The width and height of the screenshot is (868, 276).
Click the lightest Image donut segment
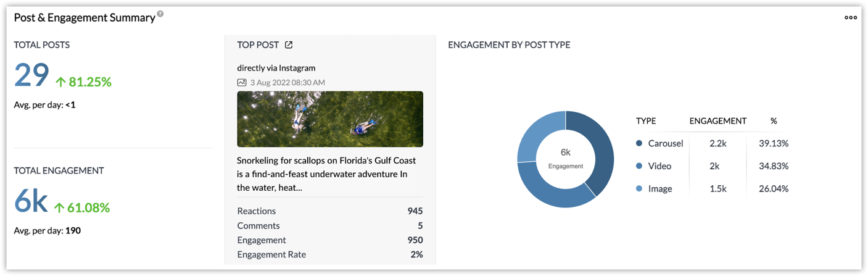pyautogui.click(x=538, y=136)
